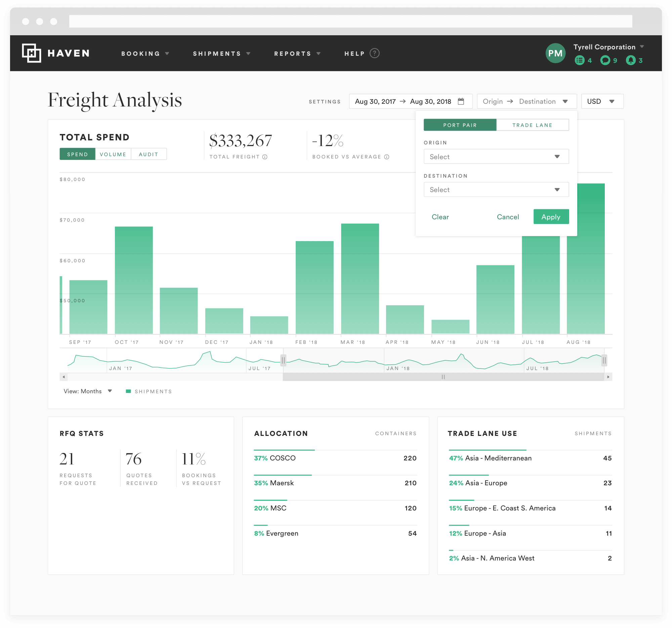Open the Booking menu
The image size is (672, 628).
point(145,54)
